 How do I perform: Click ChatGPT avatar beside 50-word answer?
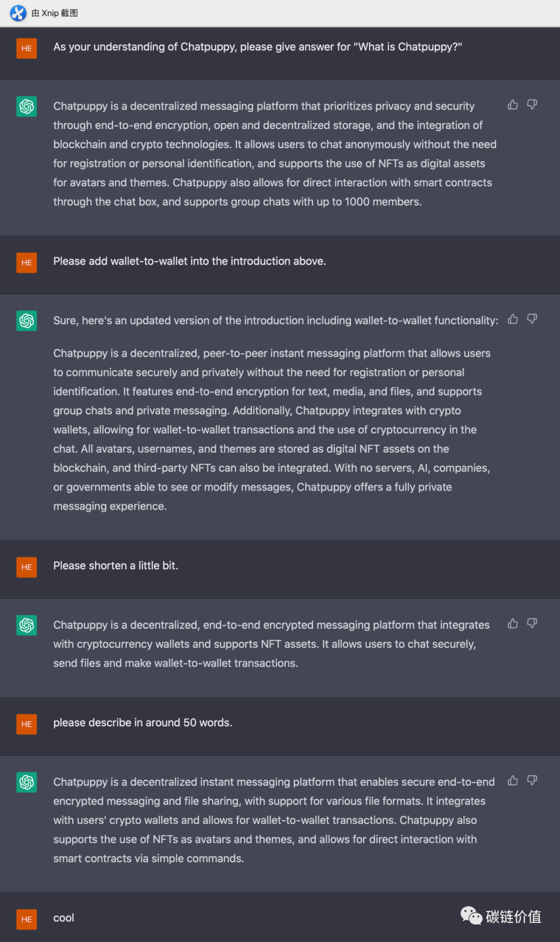[26, 782]
